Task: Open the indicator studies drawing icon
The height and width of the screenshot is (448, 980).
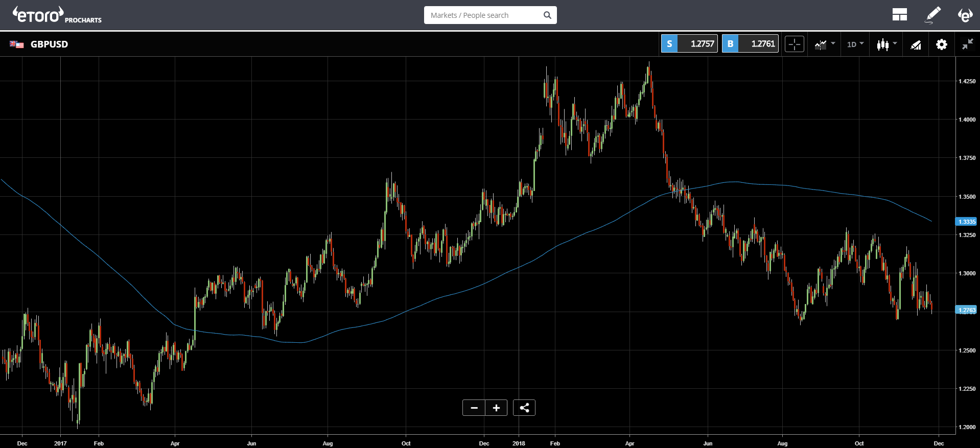Action: (x=916, y=44)
